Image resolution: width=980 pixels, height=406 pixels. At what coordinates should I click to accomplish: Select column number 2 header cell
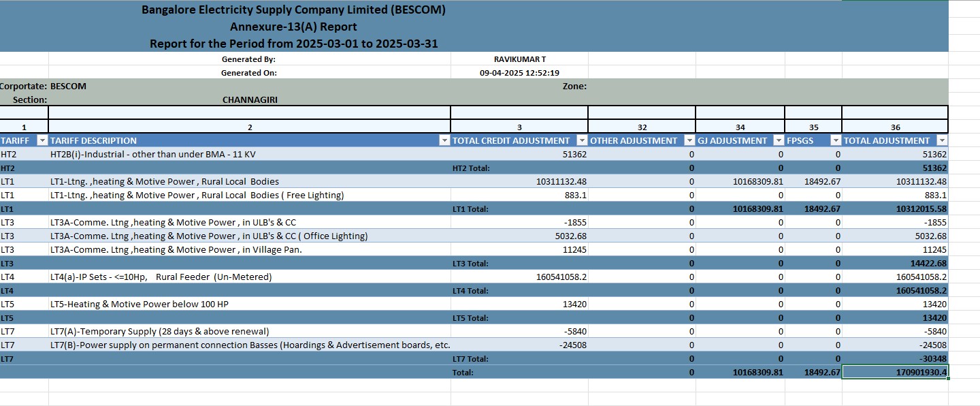(250, 127)
